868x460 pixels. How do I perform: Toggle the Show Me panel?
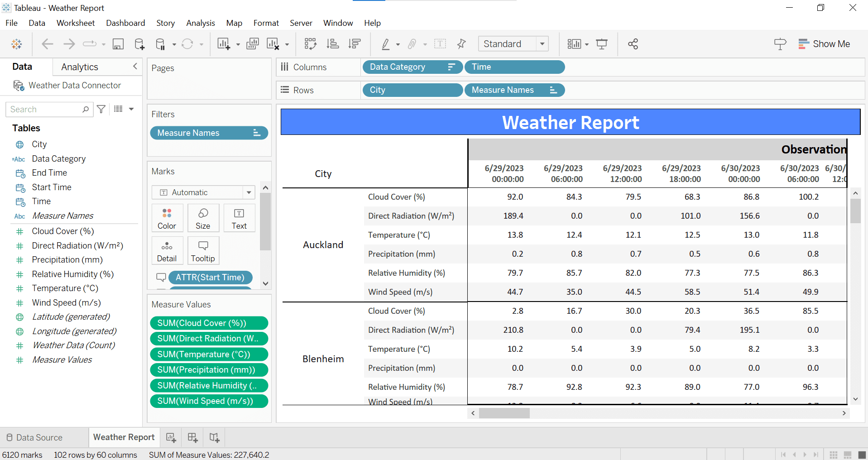pyautogui.click(x=824, y=44)
